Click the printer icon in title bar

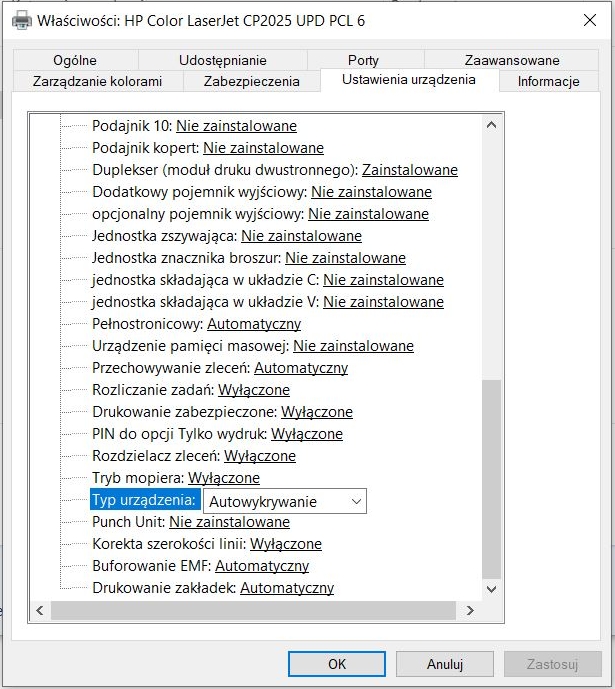[22, 21]
